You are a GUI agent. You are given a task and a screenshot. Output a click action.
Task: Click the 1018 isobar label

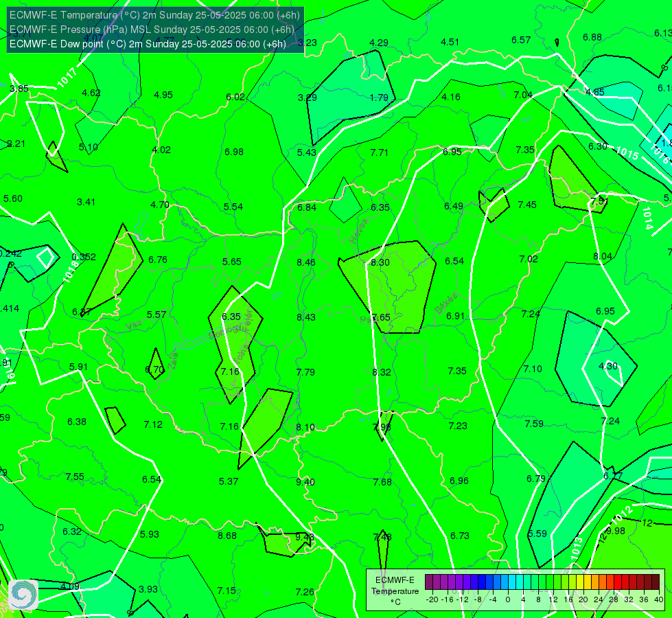coord(71,271)
